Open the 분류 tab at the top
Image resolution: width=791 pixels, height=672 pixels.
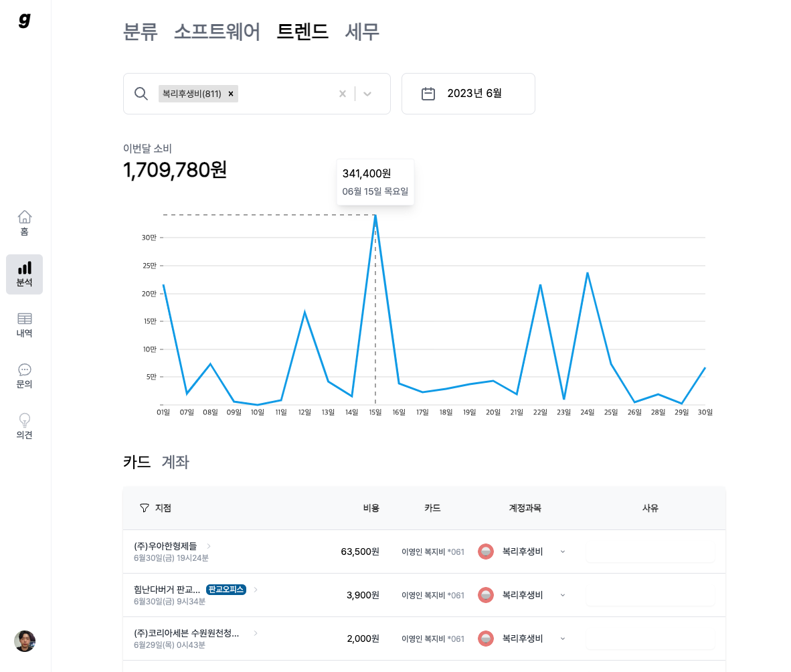click(140, 31)
